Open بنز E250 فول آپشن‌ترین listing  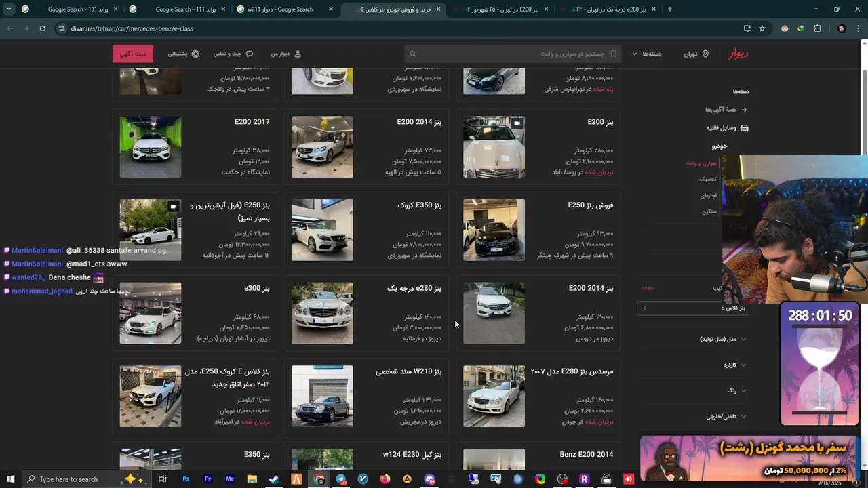[x=195, y=230]
